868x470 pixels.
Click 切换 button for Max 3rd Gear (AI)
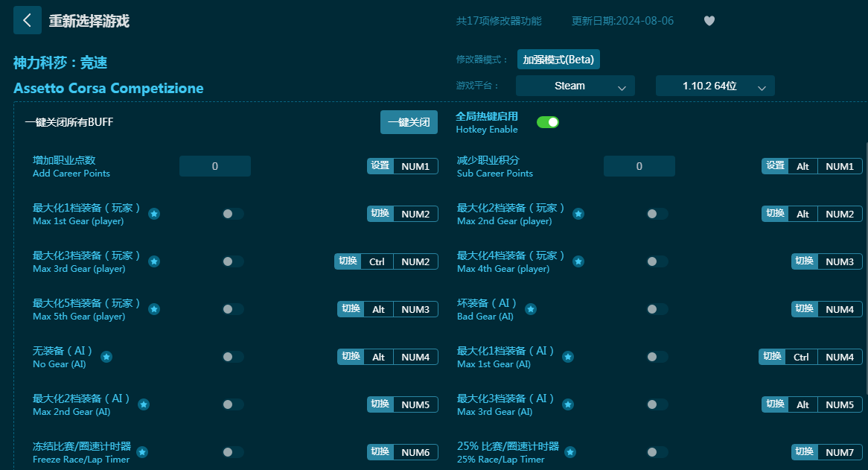775,404
